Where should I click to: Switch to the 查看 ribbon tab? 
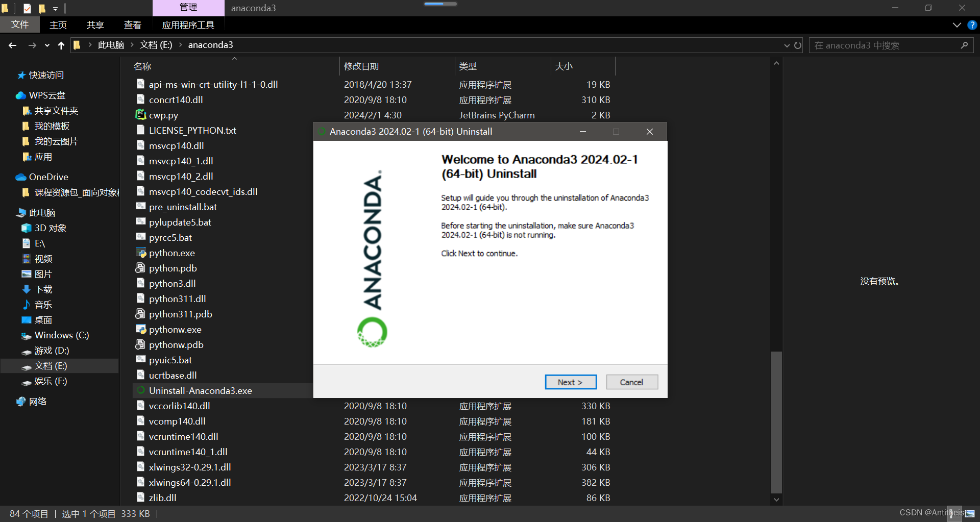133,24
